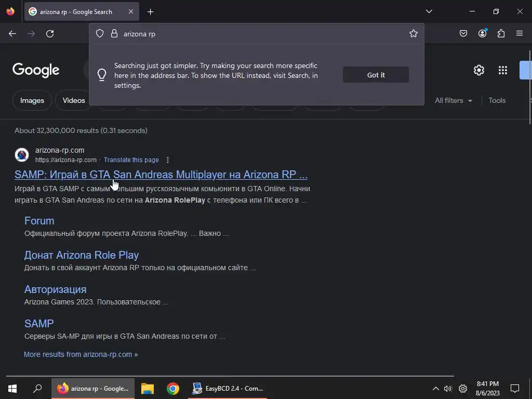Viewport: 532px width, 399px height.
Task: Open the volume speaker tray icon
Action: [x=448, y=389]
